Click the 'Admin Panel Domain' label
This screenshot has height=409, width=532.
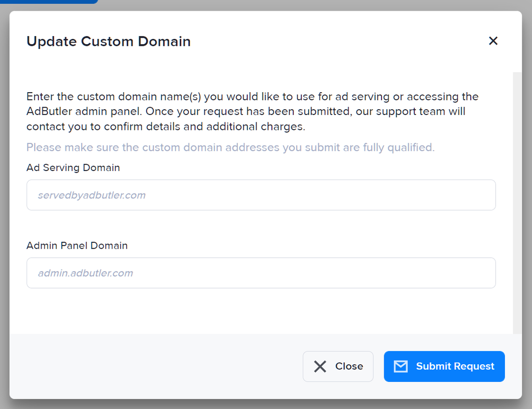pos(77,246)
